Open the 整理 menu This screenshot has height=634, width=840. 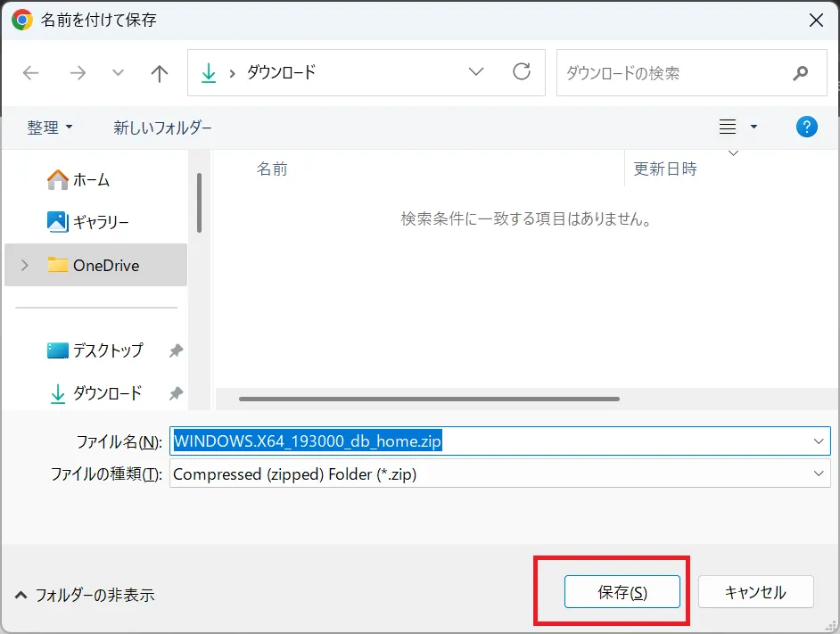(x=49, y=128)
